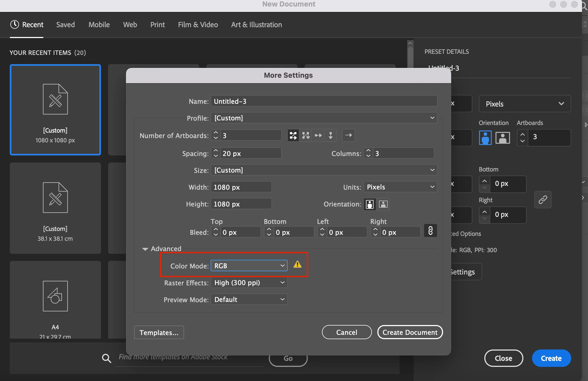
Task: Click the left-to-right layout direction arrow
Action: (x=349, y=135)
